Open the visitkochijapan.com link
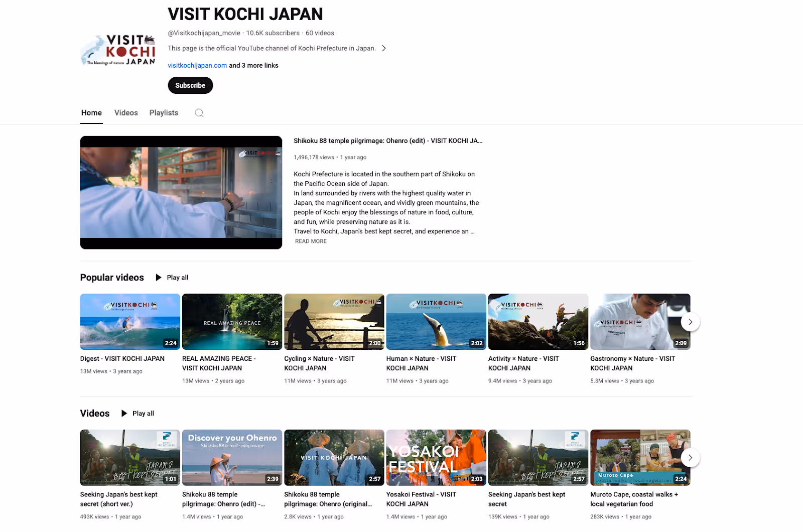This screenshot has width=803, height=532. 197,65
